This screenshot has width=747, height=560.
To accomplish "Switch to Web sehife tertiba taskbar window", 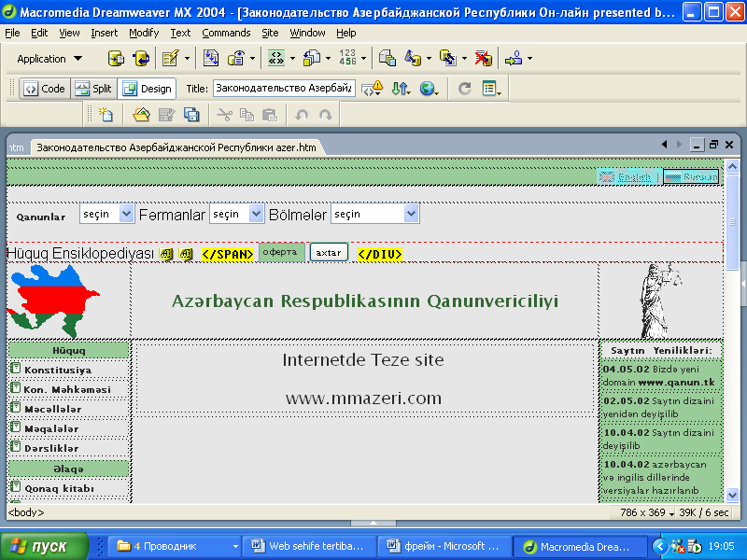I will pyautogui.click(x=308, y=546).
